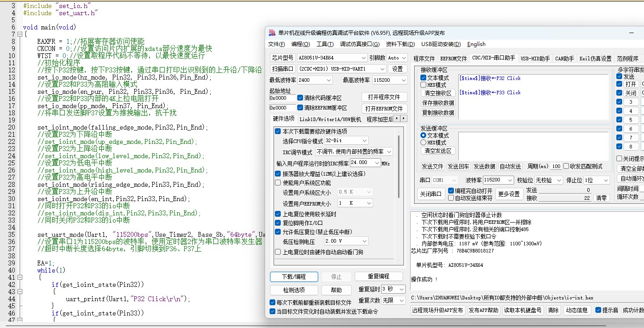Toggle 每次下载前都重新装载目标文件
644x328 pixels.
273,303
